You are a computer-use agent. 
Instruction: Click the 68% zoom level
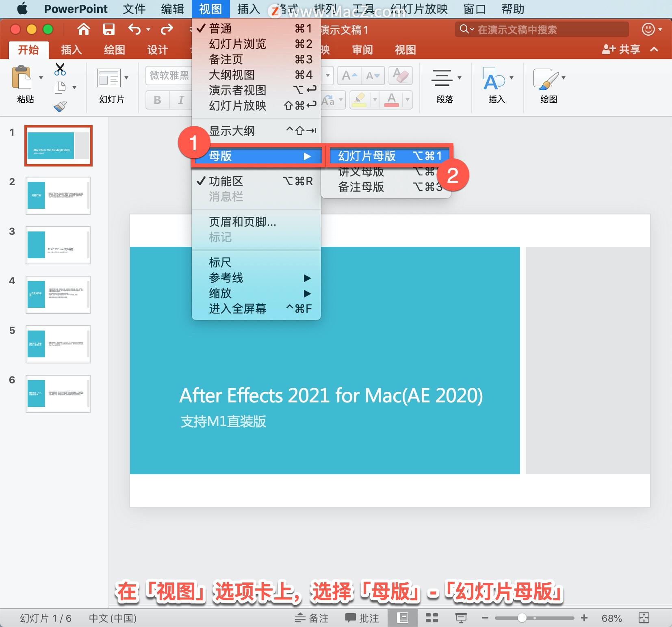pyautogui.click(x=611, y=618)
